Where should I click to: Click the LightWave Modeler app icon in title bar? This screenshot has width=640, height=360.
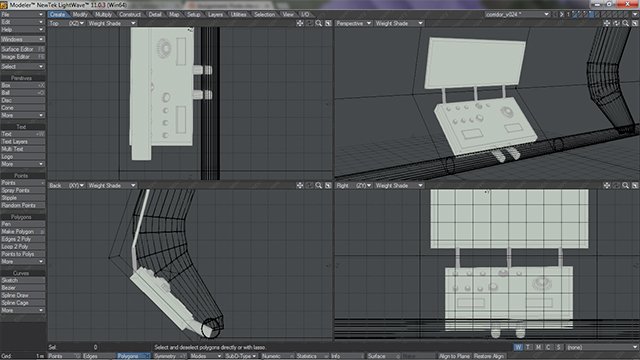4,5
